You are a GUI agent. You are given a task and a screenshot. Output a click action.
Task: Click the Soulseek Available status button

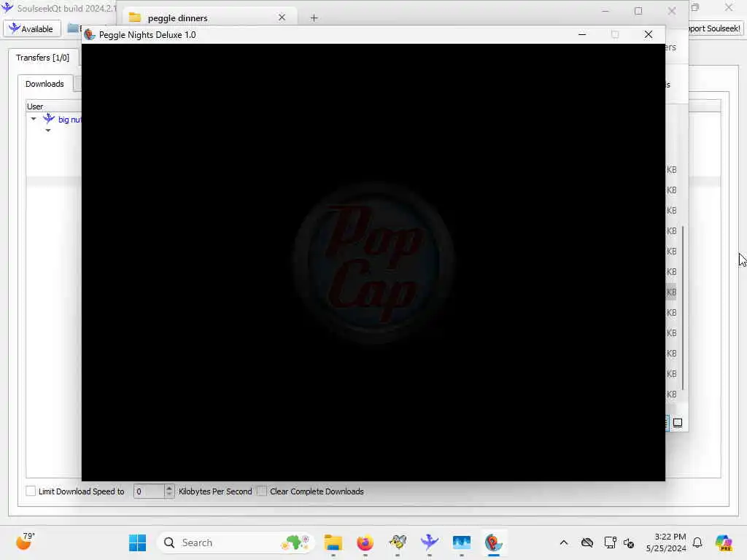32,28
